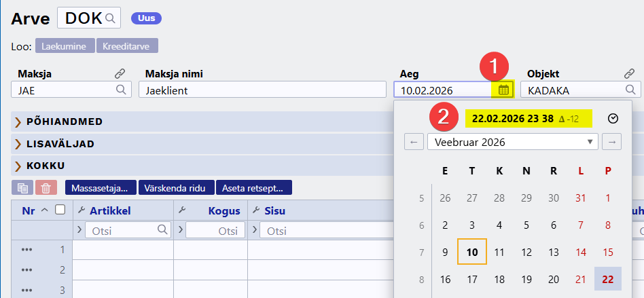Click the link icon next to Objekt
The image size is (644, 298).
[629, 73]
